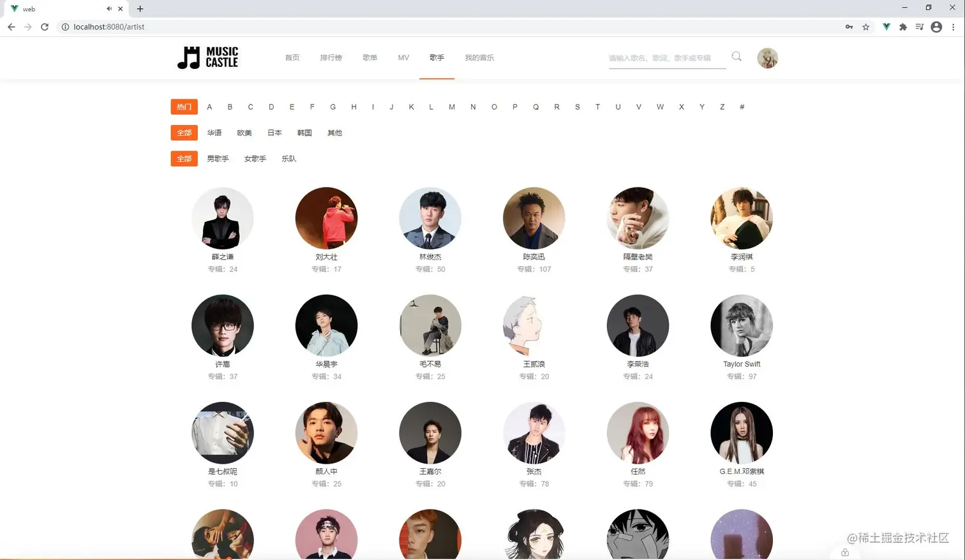The image size is (965, 560).
Task: Click the Music Castle logo
Action: coord(207,57)
